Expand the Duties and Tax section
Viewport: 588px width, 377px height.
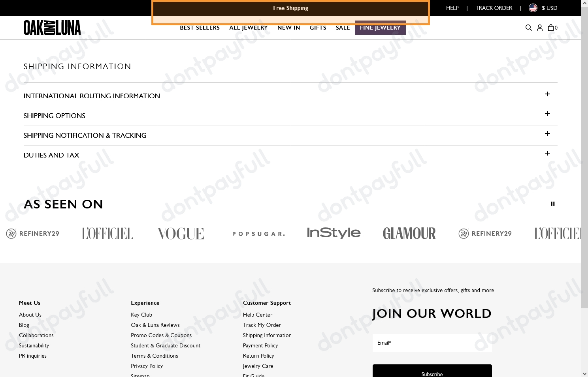[547, 154]
